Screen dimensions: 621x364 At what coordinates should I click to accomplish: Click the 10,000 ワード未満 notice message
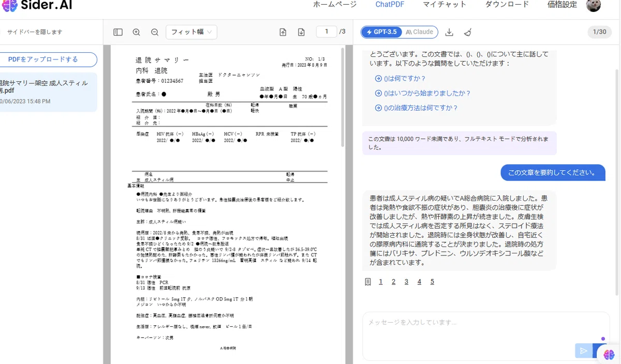click(x=460, y=143)
